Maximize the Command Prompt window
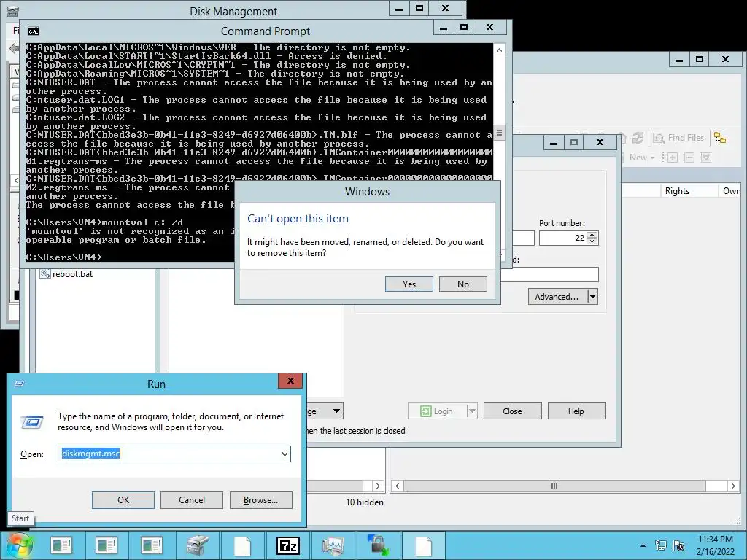 tap(464, 28)
